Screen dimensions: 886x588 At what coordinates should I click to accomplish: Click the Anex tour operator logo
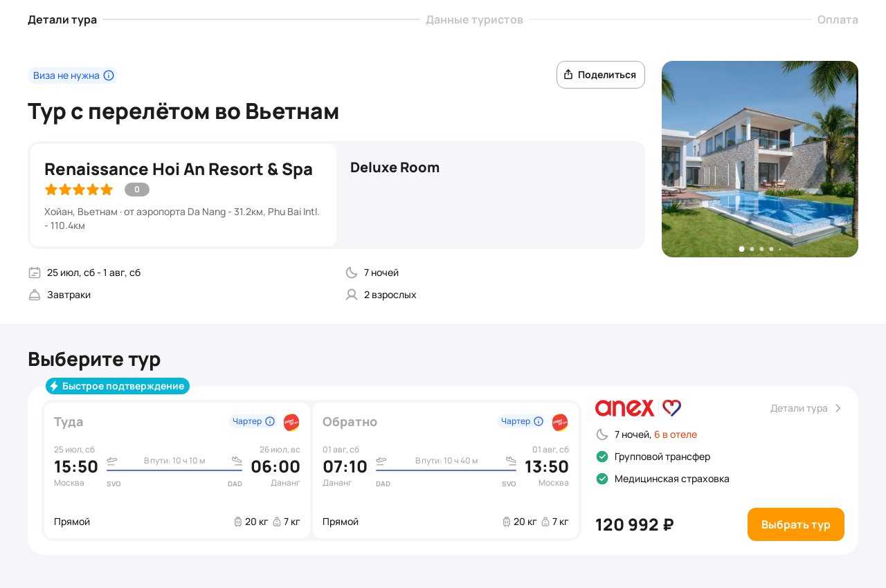[x=638, y=408]
